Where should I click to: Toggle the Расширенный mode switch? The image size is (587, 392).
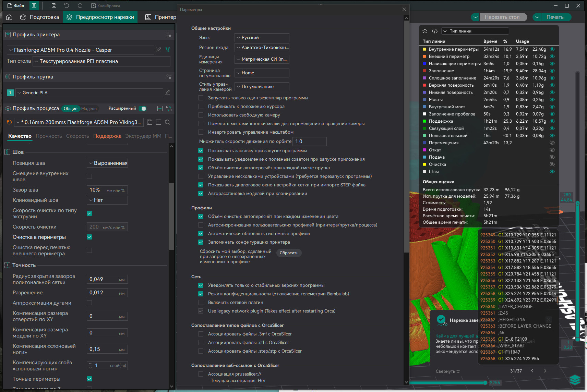point(143,109)
